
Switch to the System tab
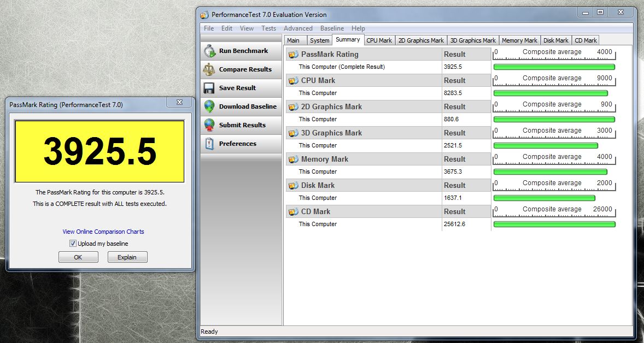(319, 40)
